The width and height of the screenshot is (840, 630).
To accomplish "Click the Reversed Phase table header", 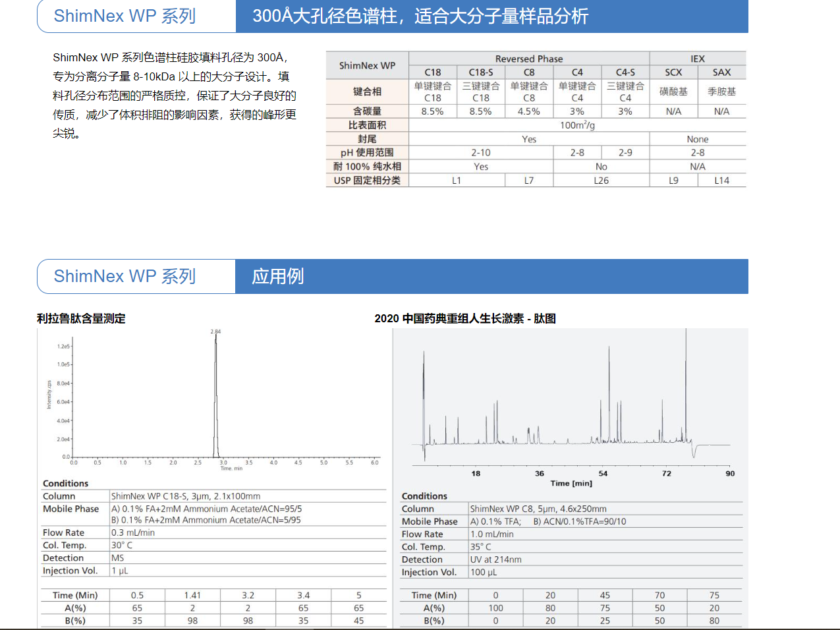I will coord(528,59).
